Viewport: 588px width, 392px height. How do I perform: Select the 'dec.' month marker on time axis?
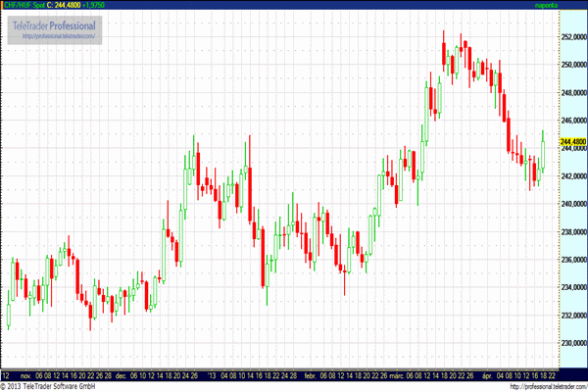122,374
